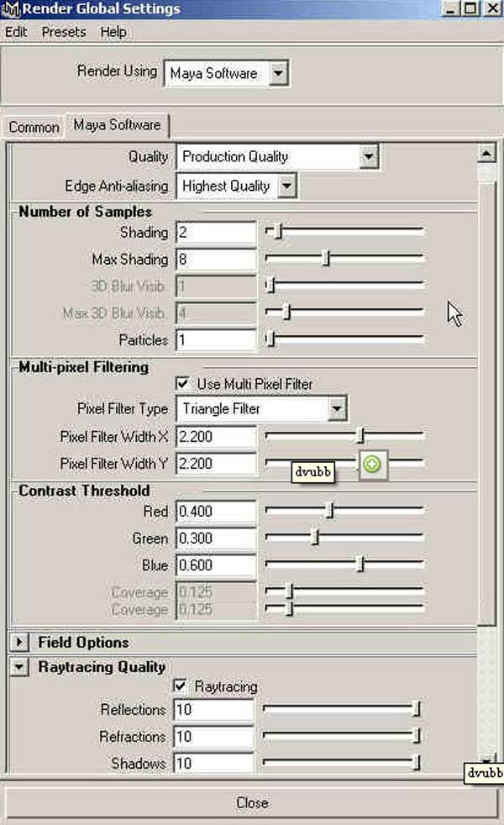Screen dimensions: 504x825
Task: Click the Particles slider handle
Action: [x=270, y=339]
